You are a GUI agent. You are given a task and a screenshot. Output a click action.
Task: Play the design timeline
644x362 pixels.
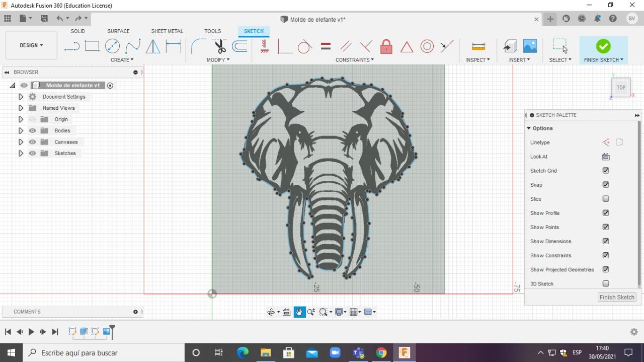[31, 332]
